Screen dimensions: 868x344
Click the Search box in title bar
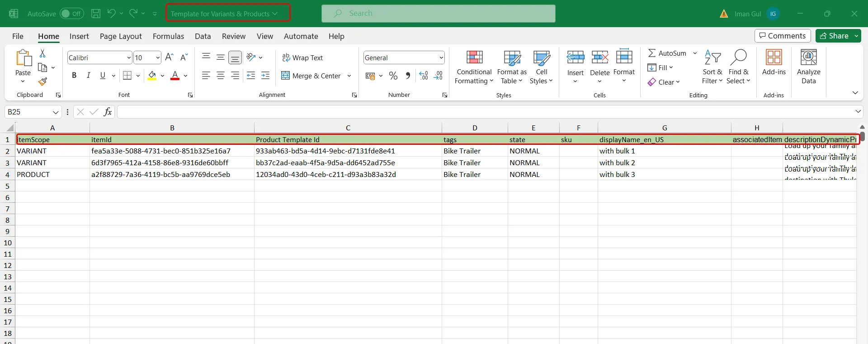click(x=439, y=14)
